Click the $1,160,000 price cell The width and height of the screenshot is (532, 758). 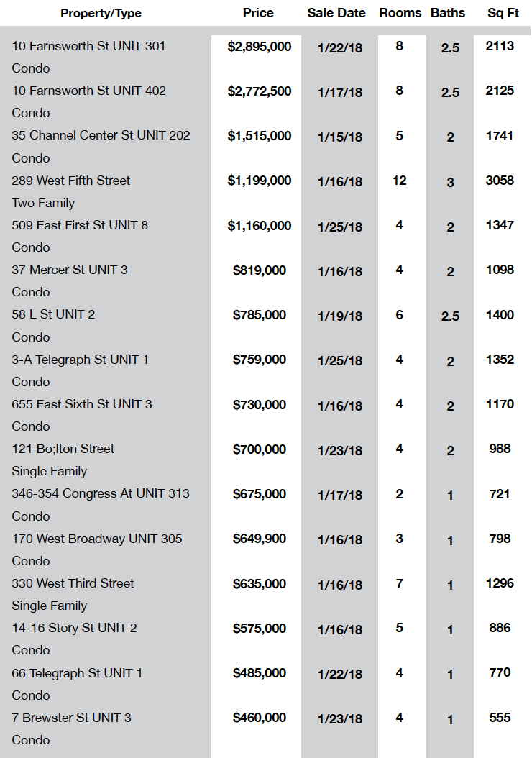click(x=260, y=225)
